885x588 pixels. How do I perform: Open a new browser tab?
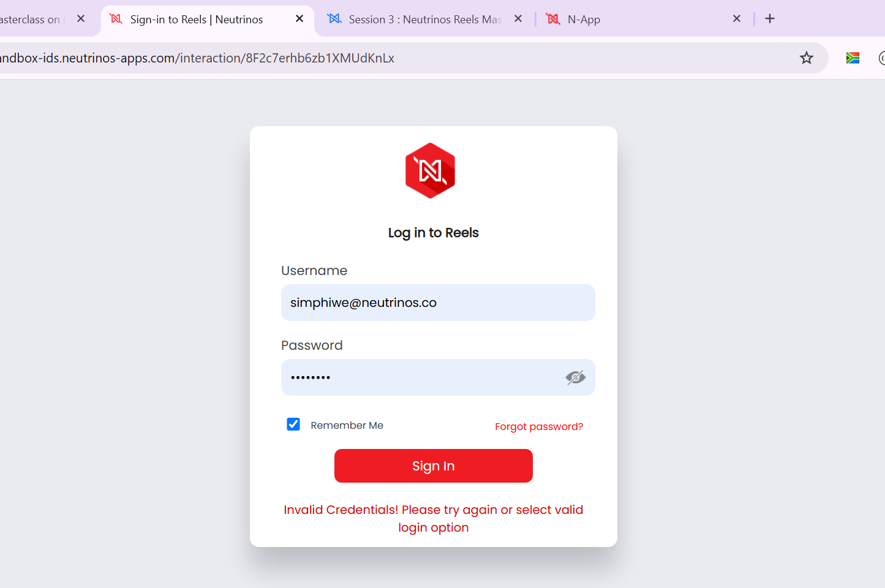click(770, 19)
